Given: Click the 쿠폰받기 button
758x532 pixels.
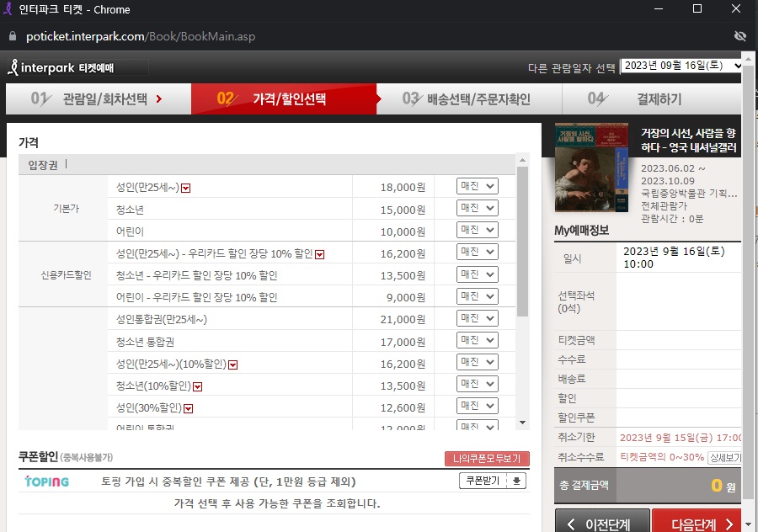Looking at the screenshot, I should click(483, 481).
